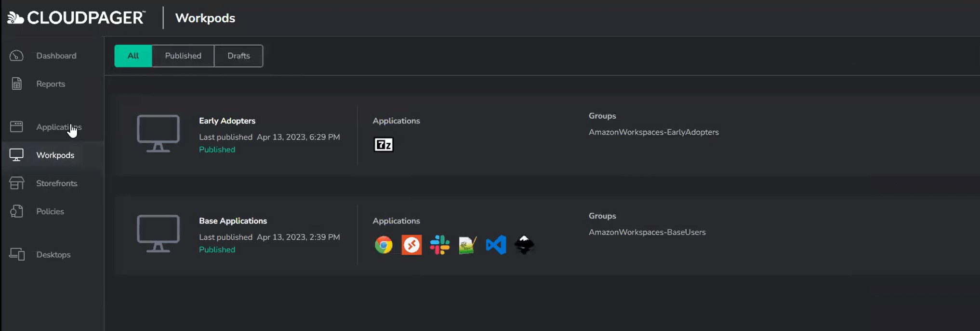Open the Early Adopters workpod title

point(227,121)
